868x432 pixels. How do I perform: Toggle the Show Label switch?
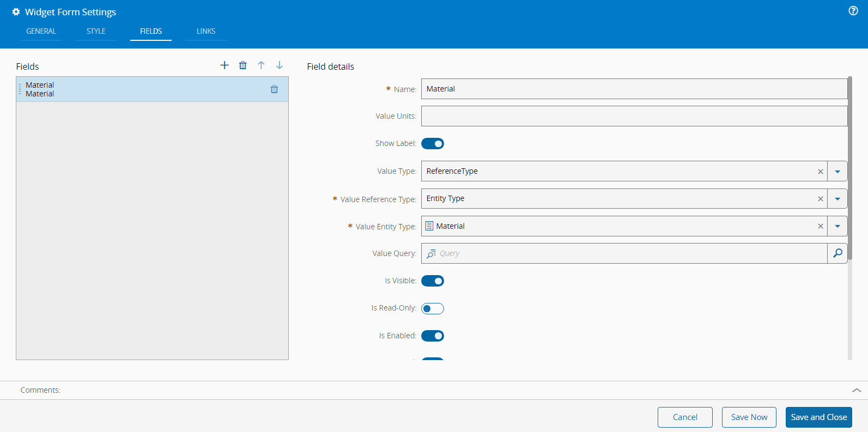433,144
